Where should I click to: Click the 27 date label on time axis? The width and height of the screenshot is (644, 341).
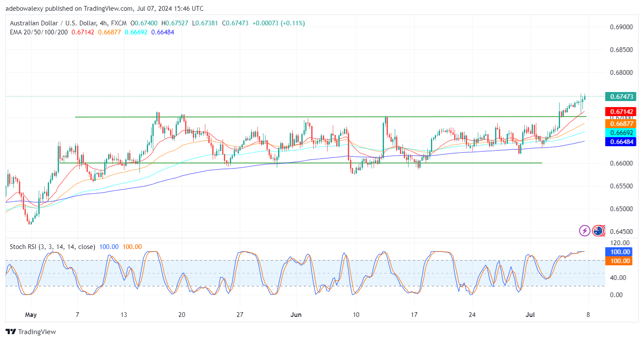click(x=240, y=314)
